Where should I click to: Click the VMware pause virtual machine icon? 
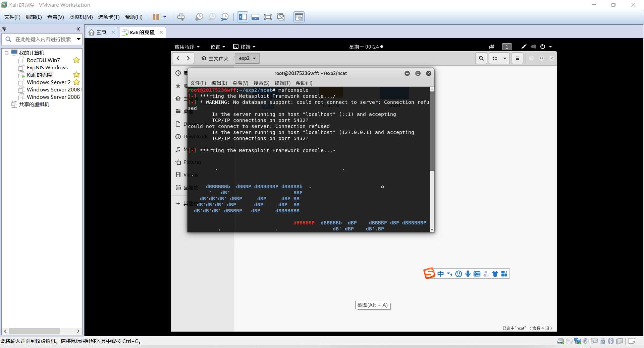point(156,17)
